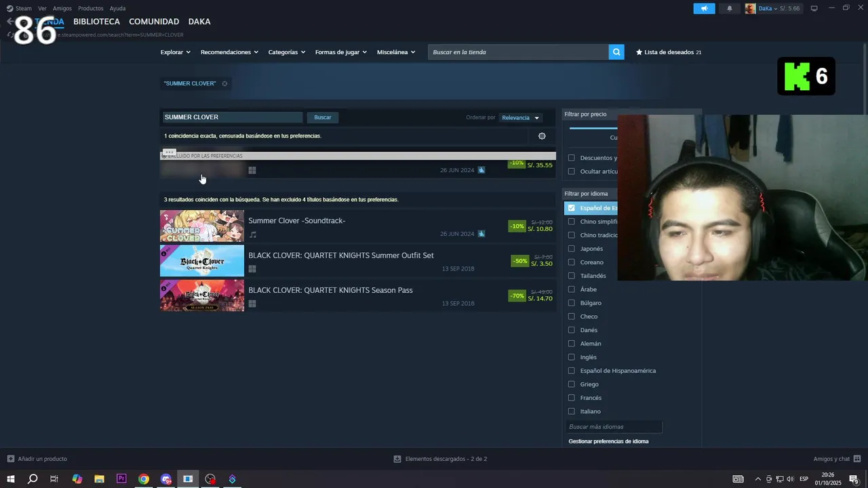Open Formas de jugar dropdown
868x488 pixels.
click(341, 52)
